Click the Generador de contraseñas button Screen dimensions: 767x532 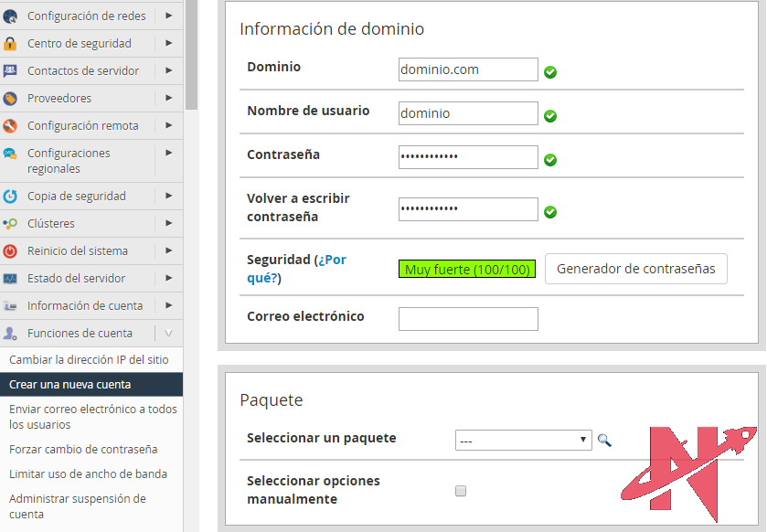[x=635, y=270]
